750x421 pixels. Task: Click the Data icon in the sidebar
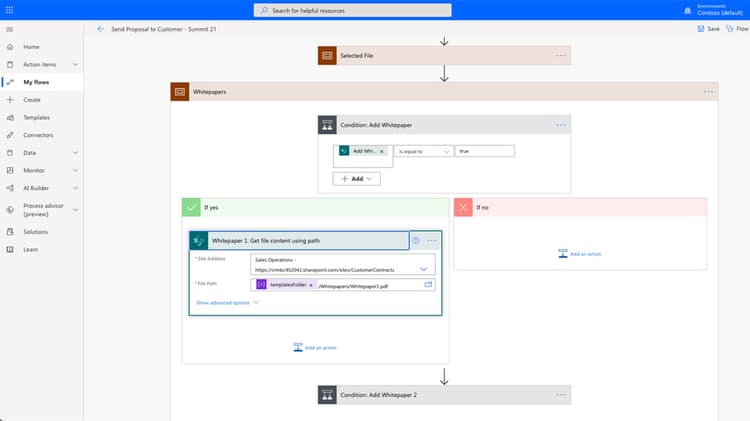10,153
